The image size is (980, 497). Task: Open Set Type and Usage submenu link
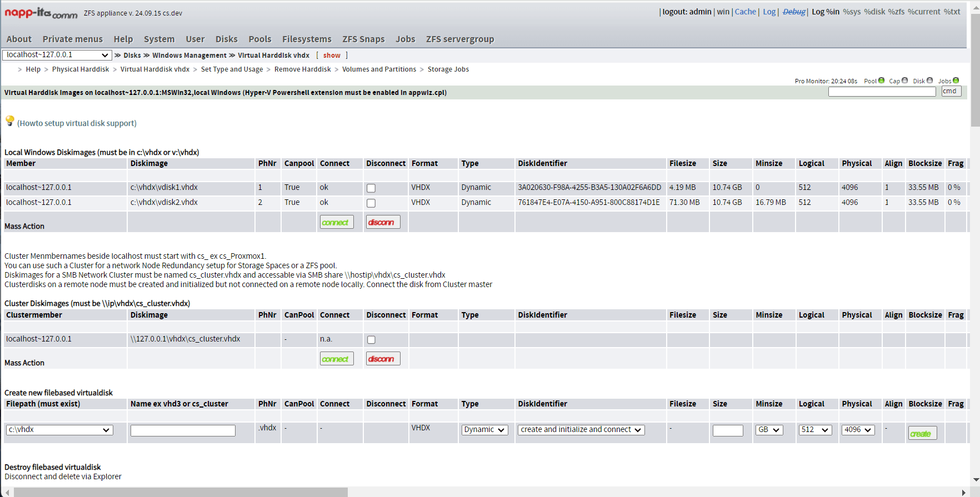[x=232, y=69]
